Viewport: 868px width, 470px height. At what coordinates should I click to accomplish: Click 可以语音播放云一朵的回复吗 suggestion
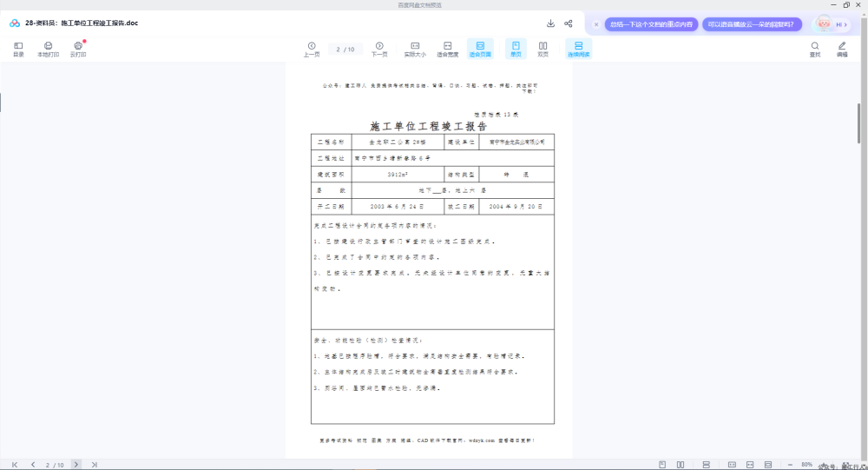[x=751, y=24]
